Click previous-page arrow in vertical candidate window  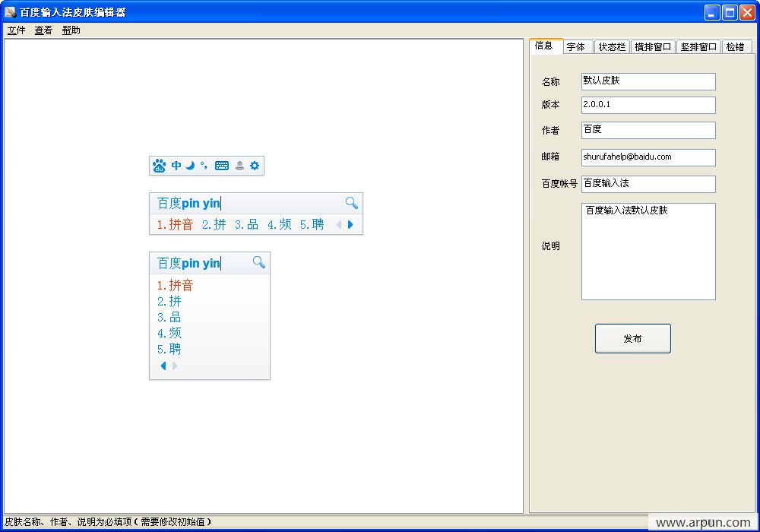tap(163, 366)
